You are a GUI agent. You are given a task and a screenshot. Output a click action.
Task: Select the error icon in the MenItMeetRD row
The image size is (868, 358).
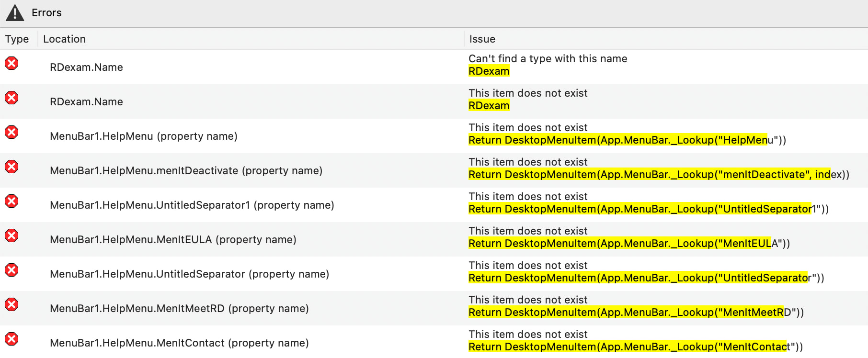point(11,304)
